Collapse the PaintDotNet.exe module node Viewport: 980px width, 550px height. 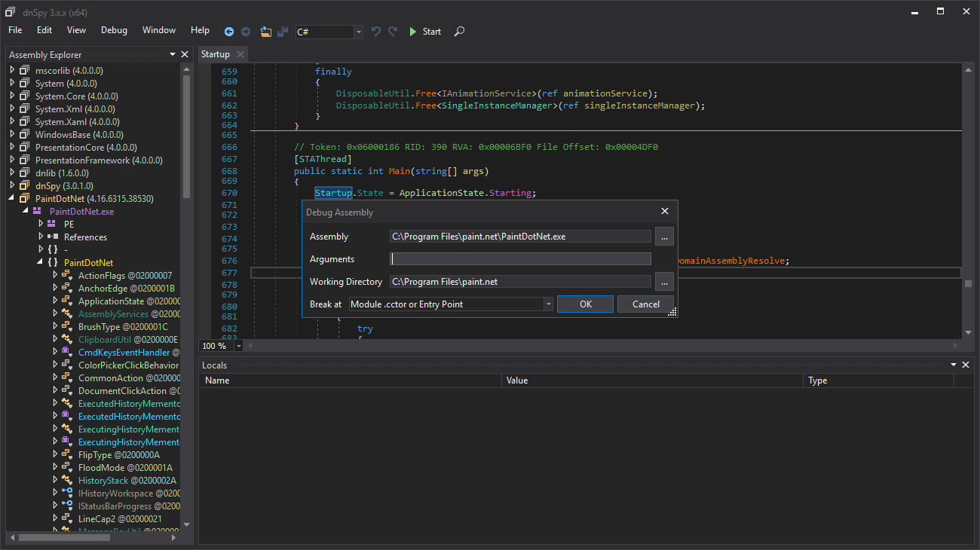[x=27, y=211]
